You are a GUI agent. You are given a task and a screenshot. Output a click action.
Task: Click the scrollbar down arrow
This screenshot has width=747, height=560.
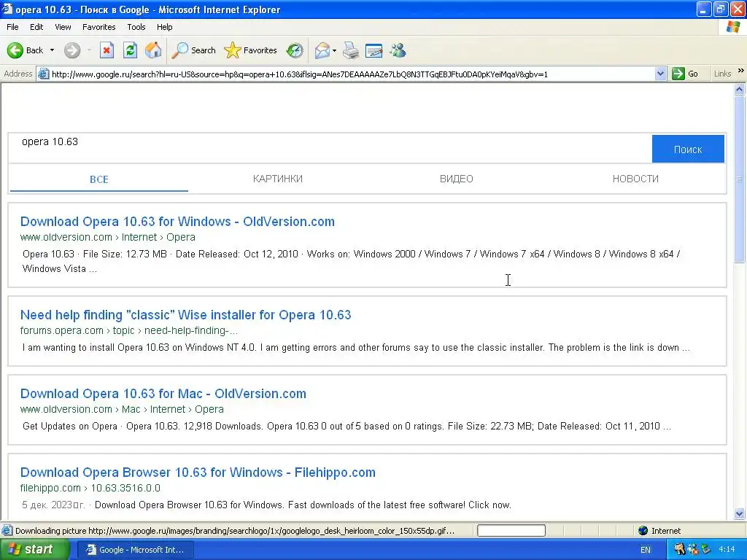coord(740,513)
